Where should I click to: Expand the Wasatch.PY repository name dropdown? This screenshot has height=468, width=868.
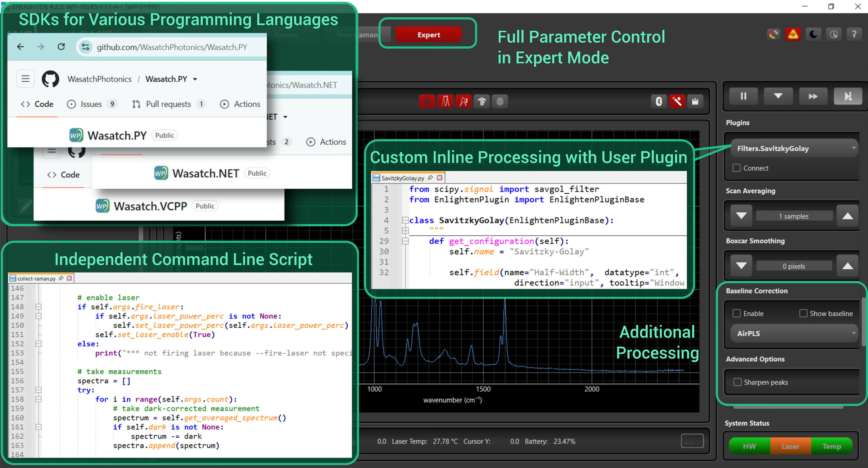(195, 79)
